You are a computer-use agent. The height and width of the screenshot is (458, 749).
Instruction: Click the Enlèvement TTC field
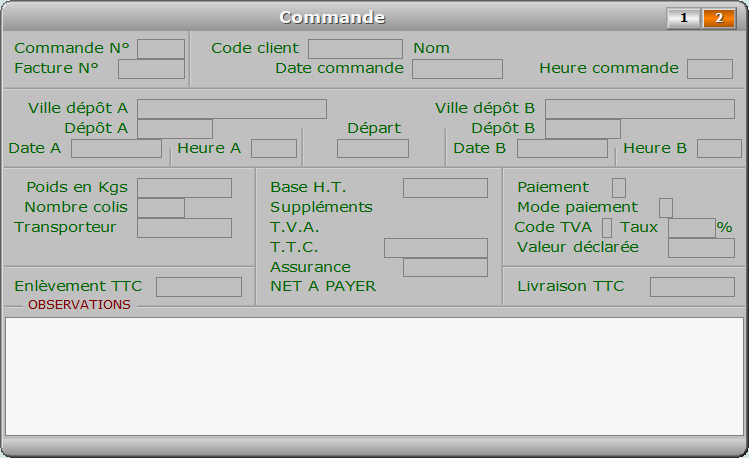199,287
